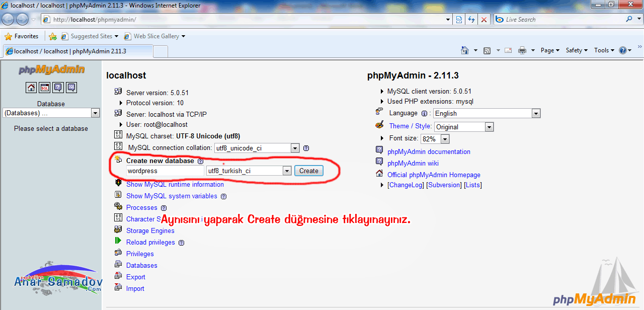The width and height of the screenshot is (644, 310).
Task: Open the Import link
Action: [x=135, y=289]
